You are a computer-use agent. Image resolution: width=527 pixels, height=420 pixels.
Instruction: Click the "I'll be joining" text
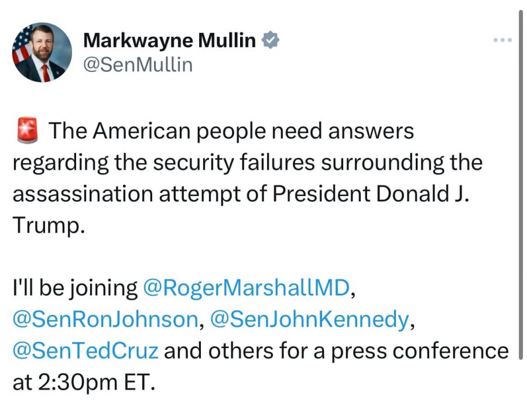(74, 288)
